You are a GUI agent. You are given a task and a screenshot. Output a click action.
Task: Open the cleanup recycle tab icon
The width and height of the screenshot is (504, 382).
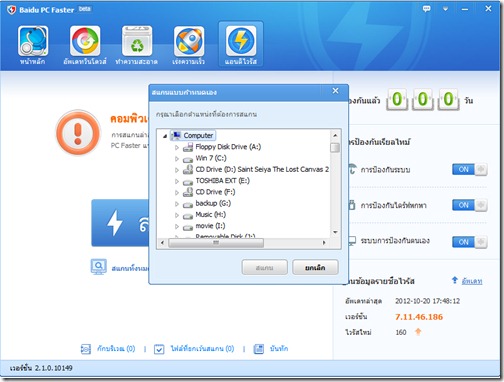137,41
